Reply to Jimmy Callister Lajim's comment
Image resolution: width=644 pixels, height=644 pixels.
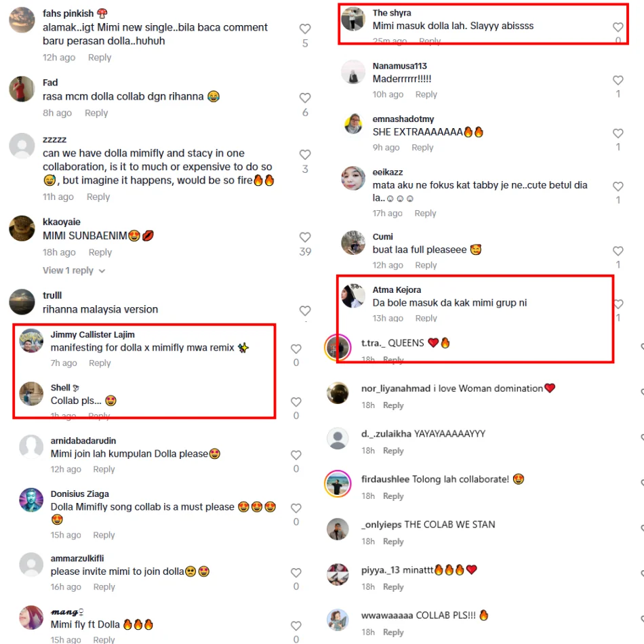point(100,363)
